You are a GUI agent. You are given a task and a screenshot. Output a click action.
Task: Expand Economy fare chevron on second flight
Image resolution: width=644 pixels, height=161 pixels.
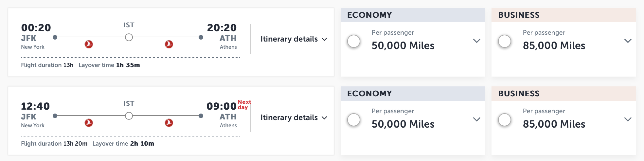click(x=477, y=119)
